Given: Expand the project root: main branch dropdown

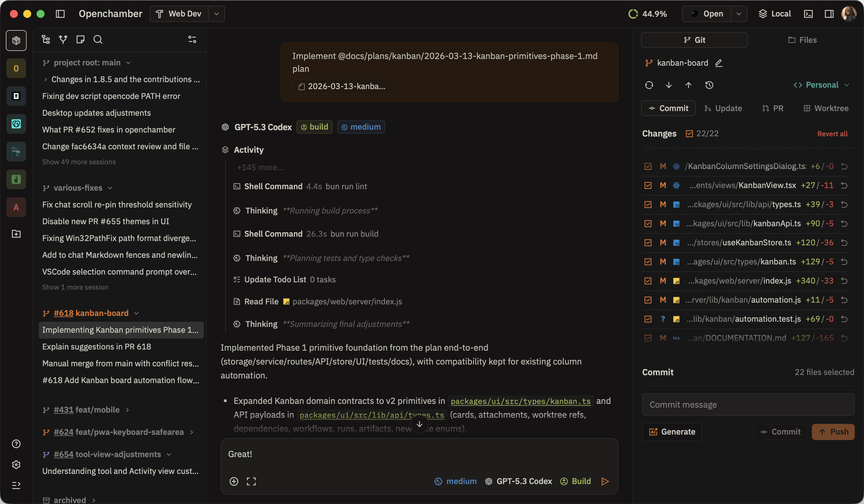Looking at the screenshot, I should [128, 62].
